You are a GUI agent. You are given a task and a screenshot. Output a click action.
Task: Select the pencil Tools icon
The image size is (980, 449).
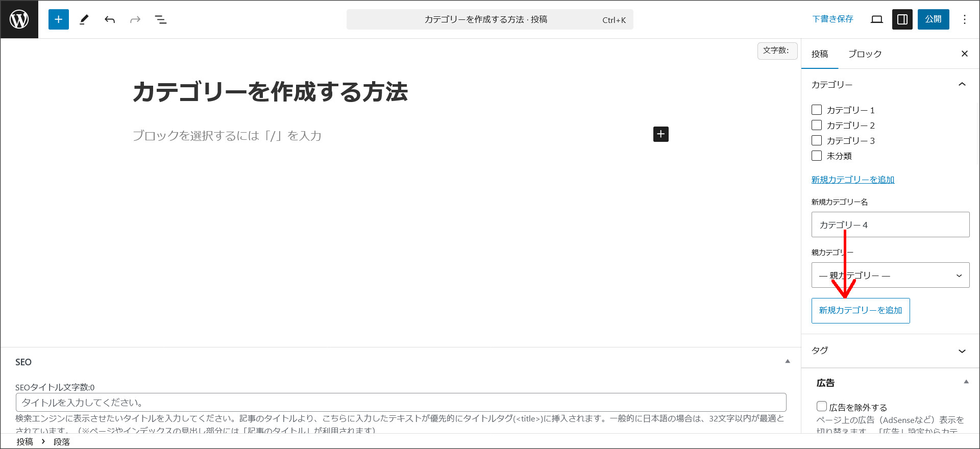pyautogui.click(x=84, y=19)
